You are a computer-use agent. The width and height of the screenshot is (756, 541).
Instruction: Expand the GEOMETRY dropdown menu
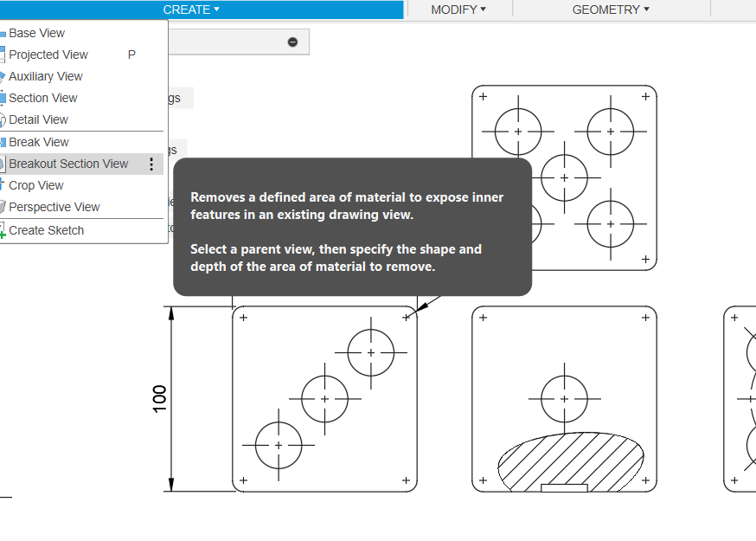[611, 10]
